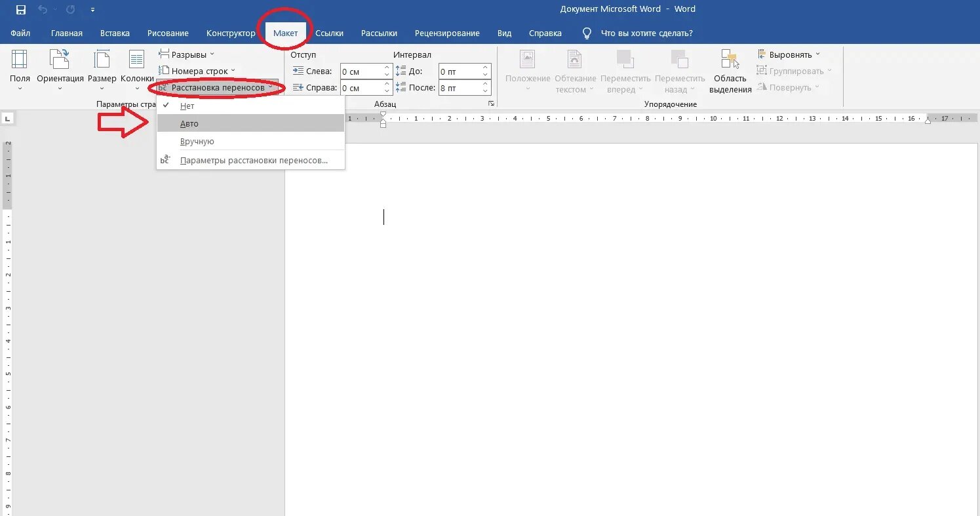
Task: Open the Справка tab
Action: click(545, 33)
